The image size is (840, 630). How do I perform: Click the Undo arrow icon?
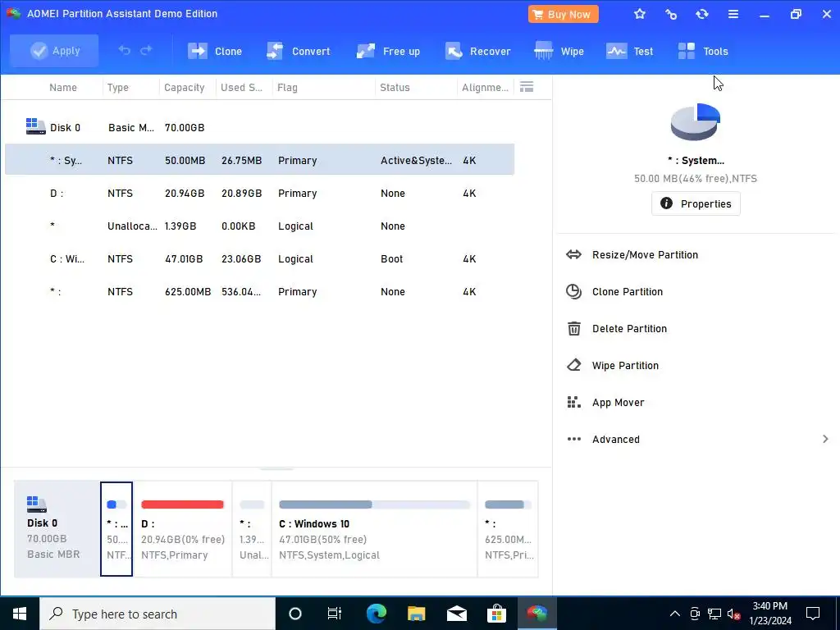click(x=125, y=50)
